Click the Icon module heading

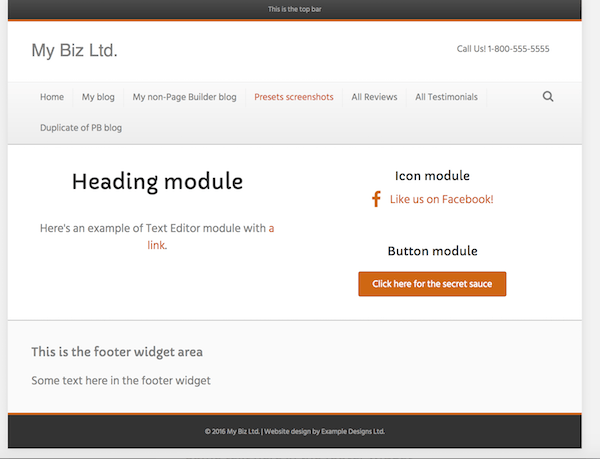432,176
